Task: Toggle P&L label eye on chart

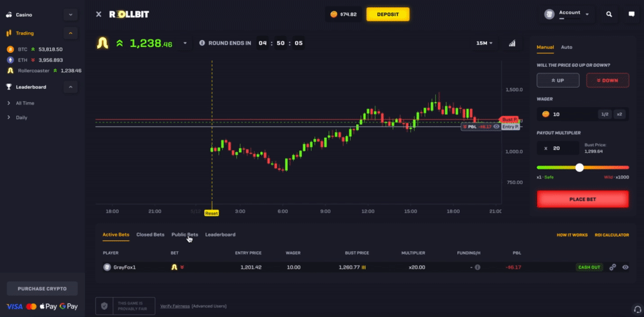Action: click(496, 127)
